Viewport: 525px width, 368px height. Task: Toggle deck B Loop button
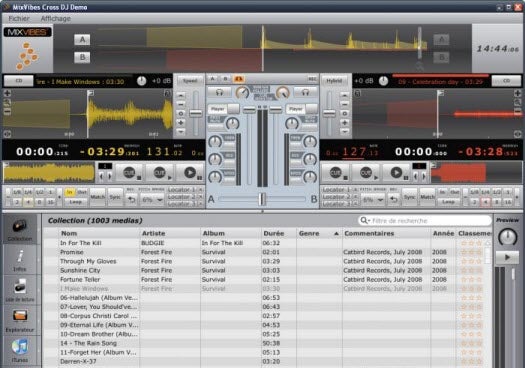pos(448,202)
